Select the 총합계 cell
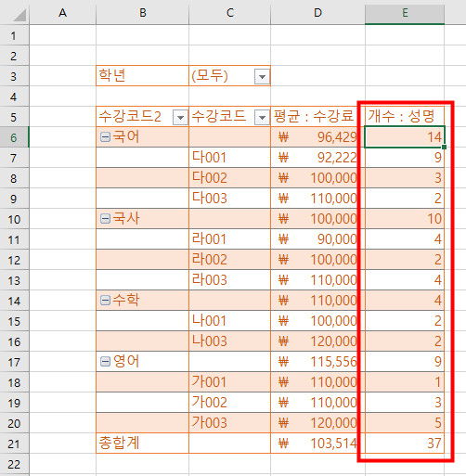This screenshot has height=476, width=466. coord(142,444)
